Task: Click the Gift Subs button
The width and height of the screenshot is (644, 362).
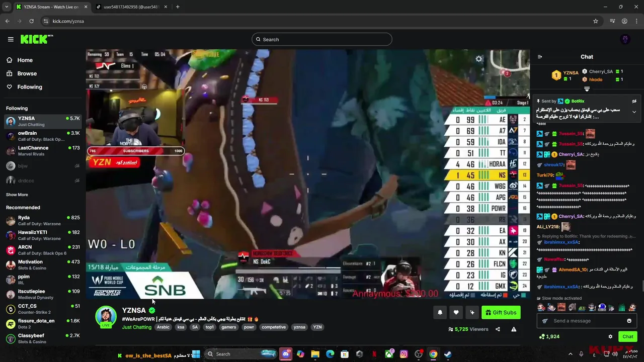Action: click(501, 313)
